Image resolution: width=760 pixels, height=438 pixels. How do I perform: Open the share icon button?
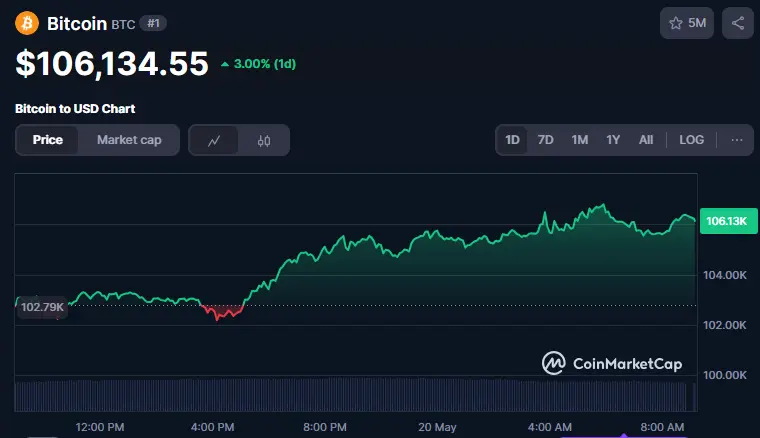click(x=738, y=23)
